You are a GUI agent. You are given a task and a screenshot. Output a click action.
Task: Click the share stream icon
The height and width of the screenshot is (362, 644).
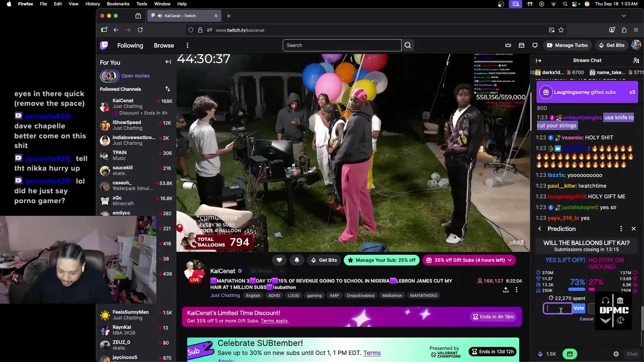[506, 290]
